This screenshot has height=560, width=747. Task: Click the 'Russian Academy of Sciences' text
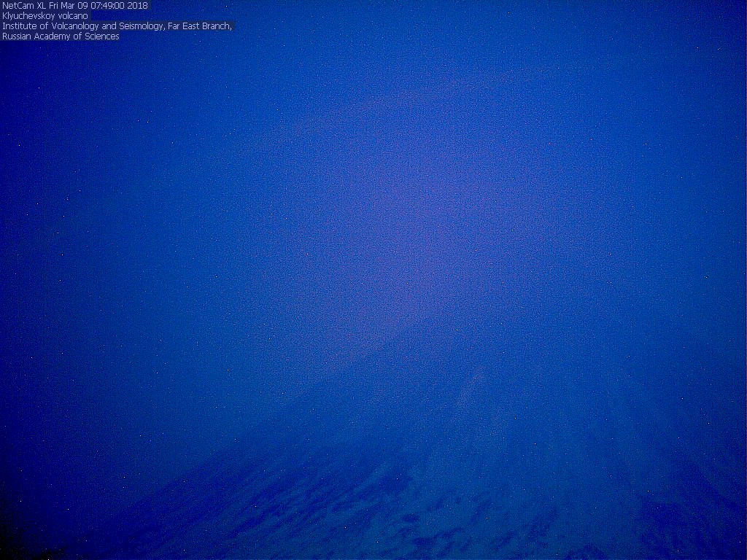pos(61,36)
